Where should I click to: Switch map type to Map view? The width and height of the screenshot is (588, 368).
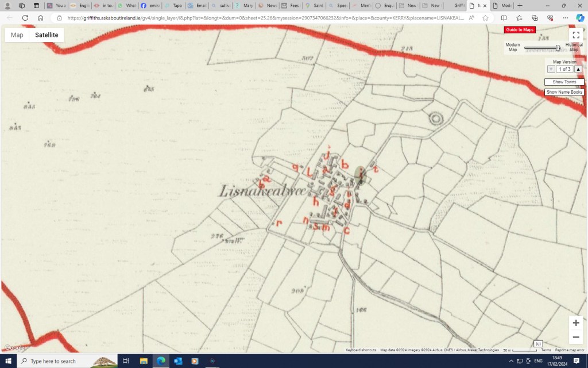17,35
